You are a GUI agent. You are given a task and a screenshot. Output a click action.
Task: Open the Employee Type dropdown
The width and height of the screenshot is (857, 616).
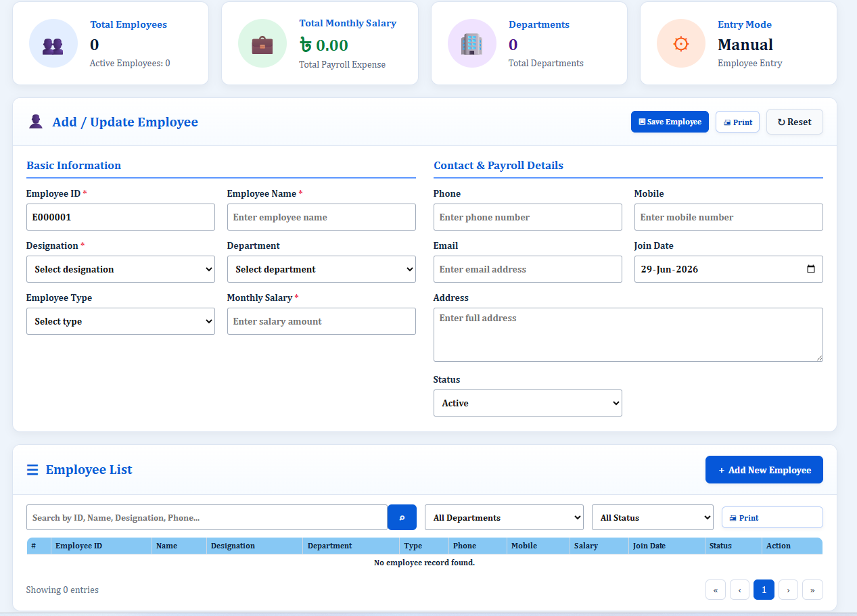pos(120,321)
